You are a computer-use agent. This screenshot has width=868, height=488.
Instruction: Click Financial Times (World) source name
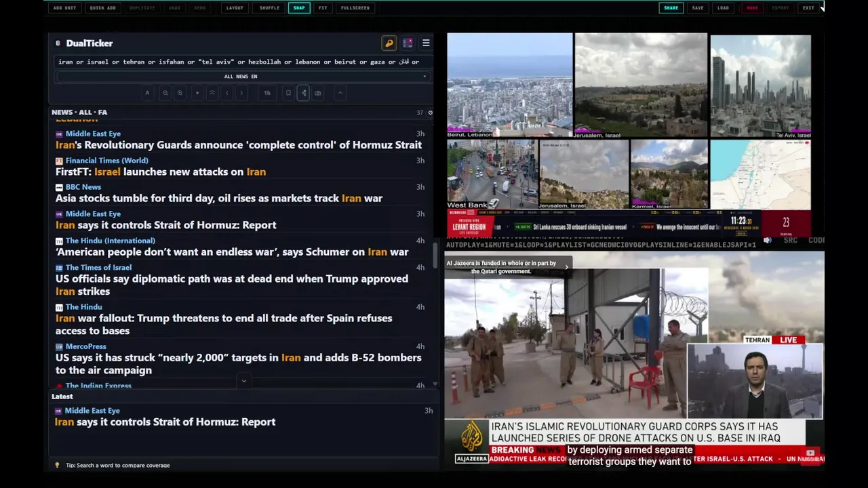106,161
